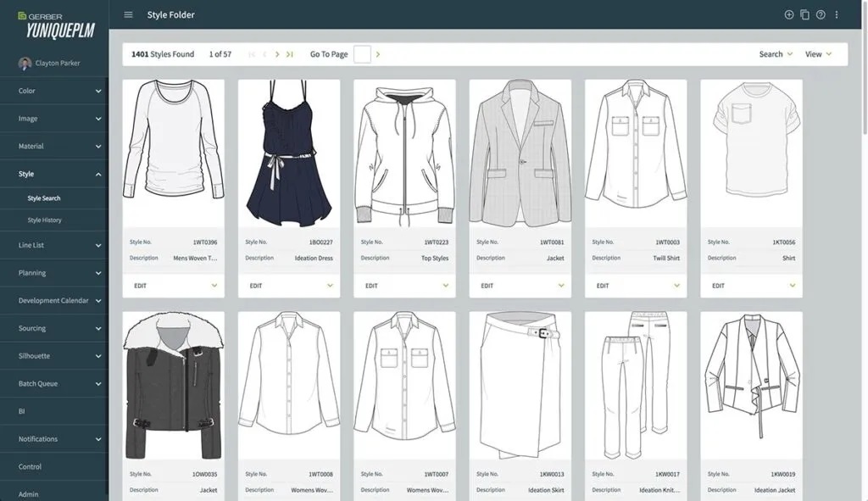Jump to the last page arrow

point(290,54)
